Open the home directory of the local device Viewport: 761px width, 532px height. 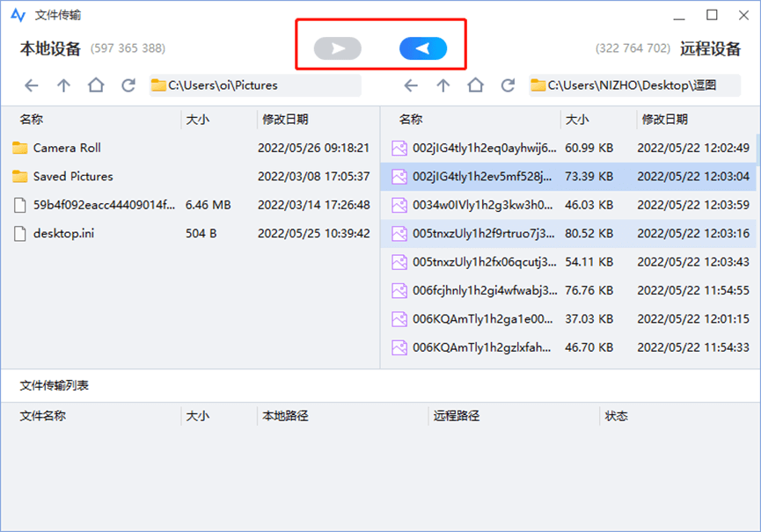point(94,85)
